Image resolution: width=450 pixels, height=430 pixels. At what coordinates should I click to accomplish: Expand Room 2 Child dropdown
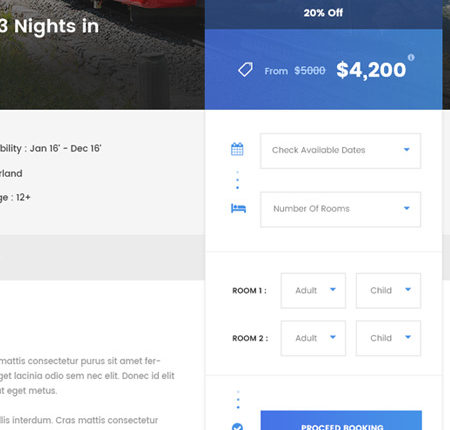[x=388, y=338]
